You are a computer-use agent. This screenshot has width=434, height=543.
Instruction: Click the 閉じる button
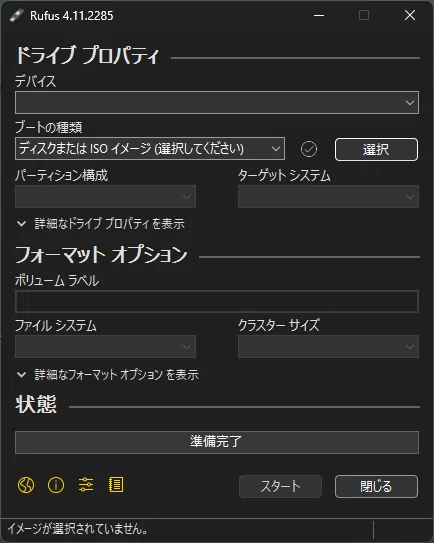click(376, 487)
